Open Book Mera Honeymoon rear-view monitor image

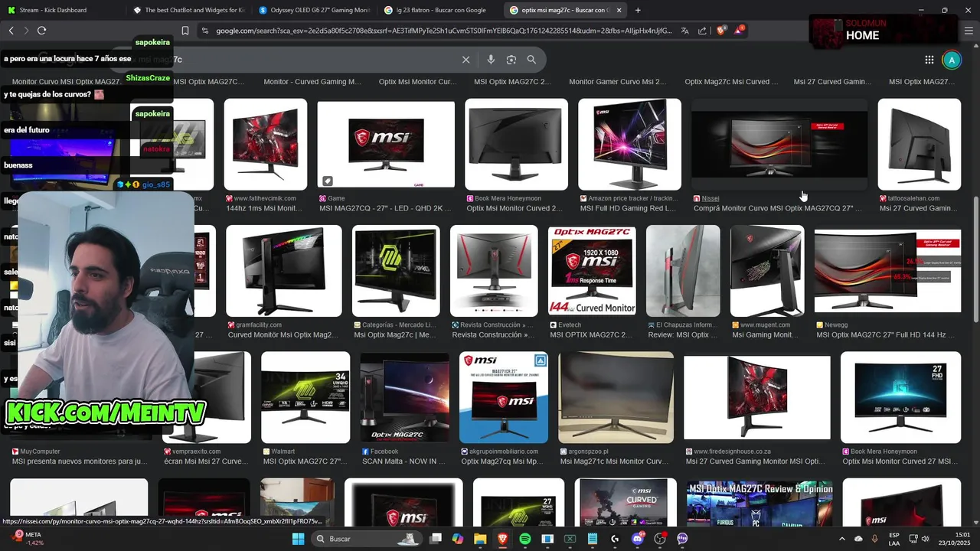tap(516, 144)
